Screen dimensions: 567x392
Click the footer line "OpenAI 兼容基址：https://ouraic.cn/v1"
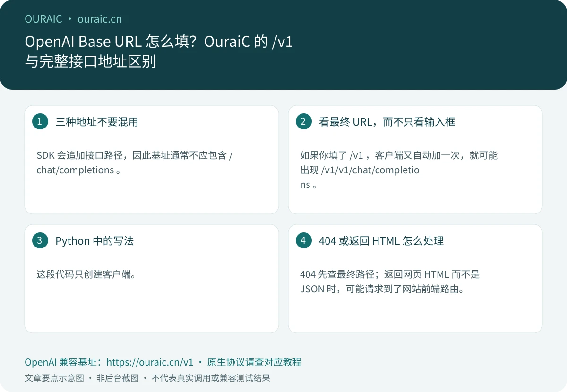coord(109,362)
